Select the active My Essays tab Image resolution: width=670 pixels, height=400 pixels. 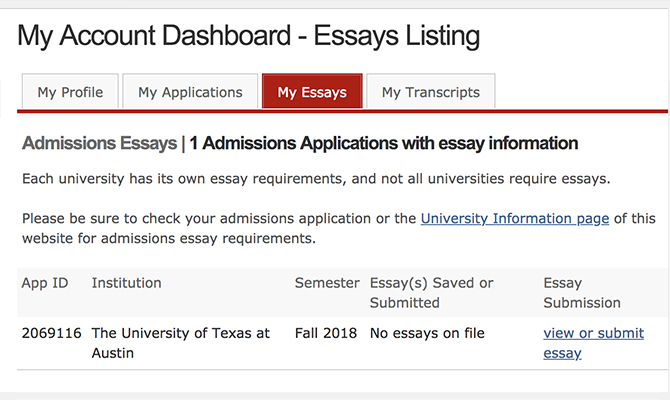pos(312,92)
